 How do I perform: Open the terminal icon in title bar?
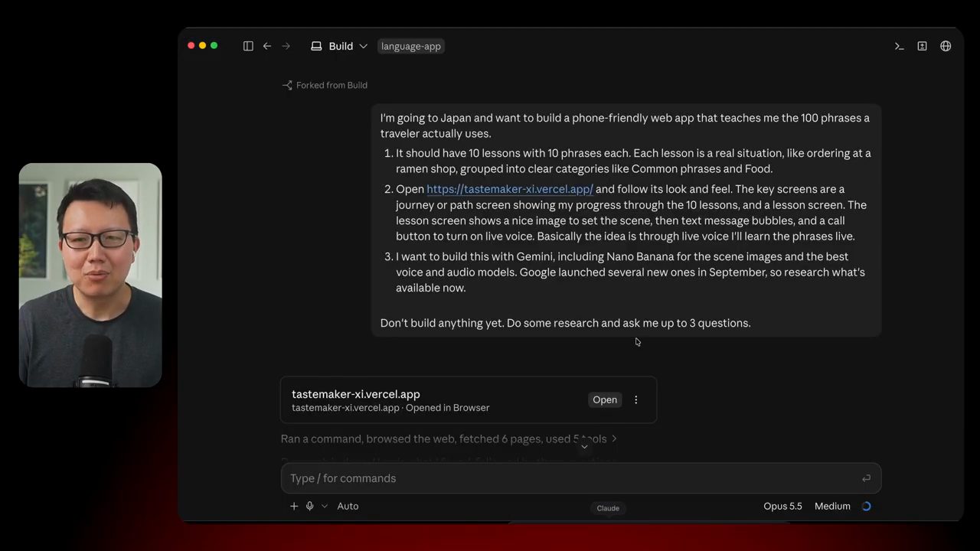click(x=900, y=46)
